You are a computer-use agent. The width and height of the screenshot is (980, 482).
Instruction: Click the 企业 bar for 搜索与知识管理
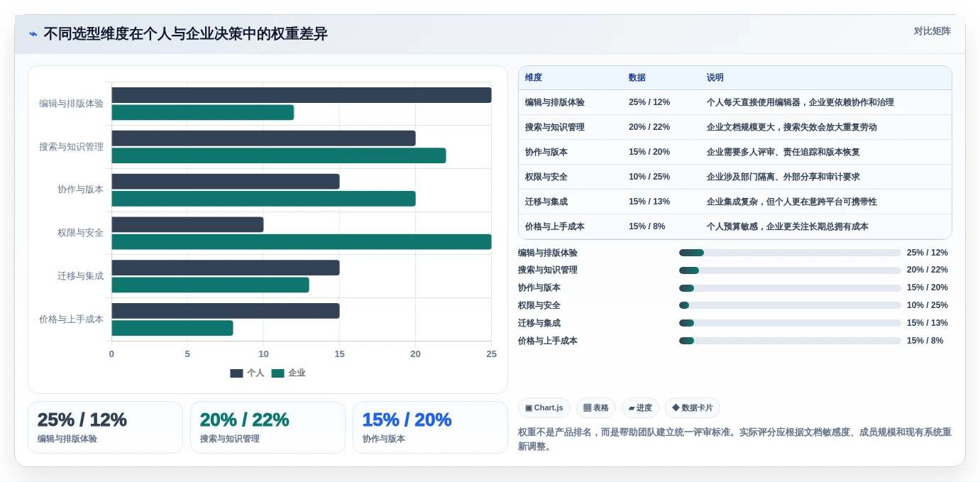pos(279,155)
